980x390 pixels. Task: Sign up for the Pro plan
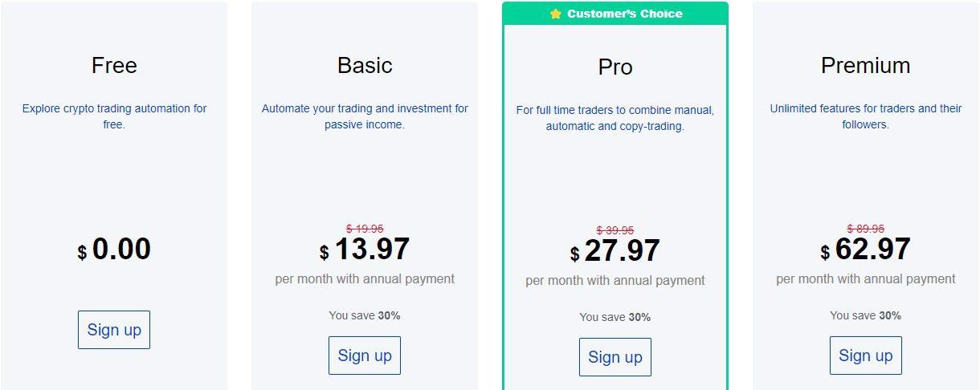[615, 357]
